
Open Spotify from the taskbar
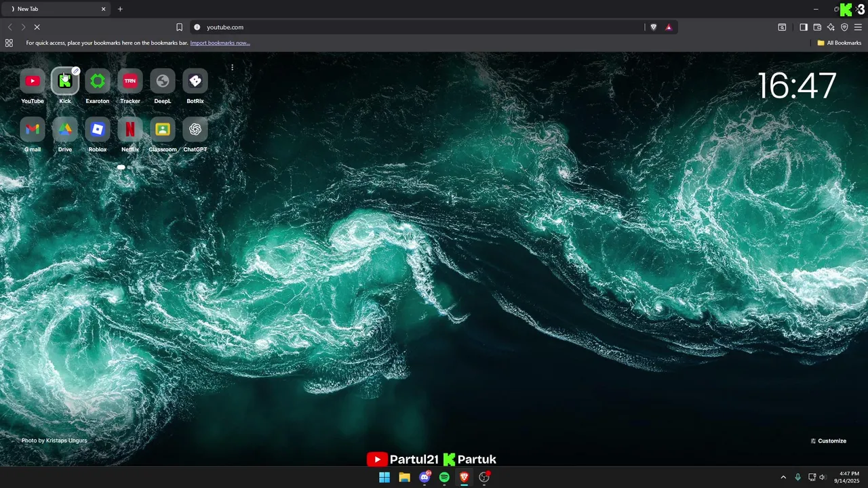444,477
